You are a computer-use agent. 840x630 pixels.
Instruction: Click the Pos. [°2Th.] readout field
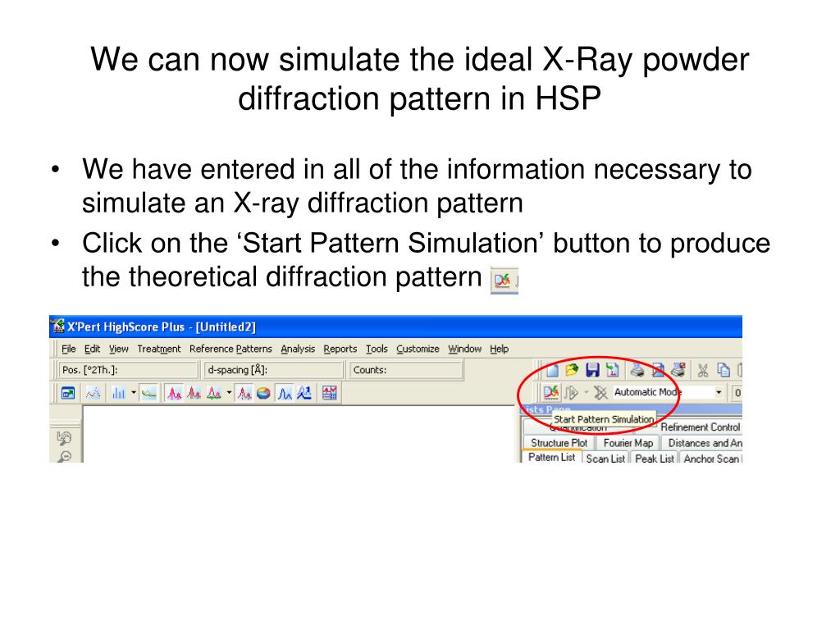(x=128, y=370)
